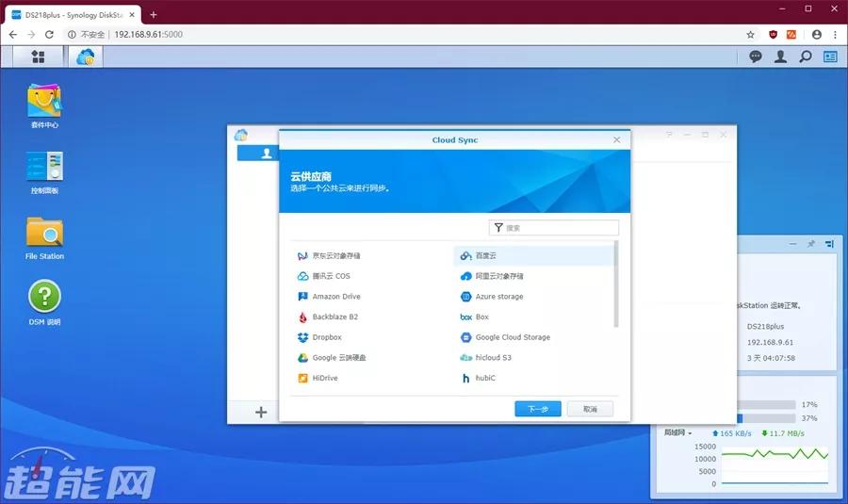Open the DSM main menu grid icon
Image resolution: width=848 pixels, height=504 pixels.
(38, 57)
